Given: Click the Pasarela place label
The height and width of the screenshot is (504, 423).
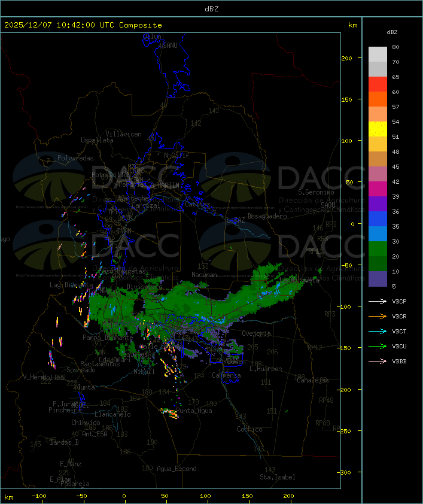Looking at the screenshot, I should click(75, 484).
